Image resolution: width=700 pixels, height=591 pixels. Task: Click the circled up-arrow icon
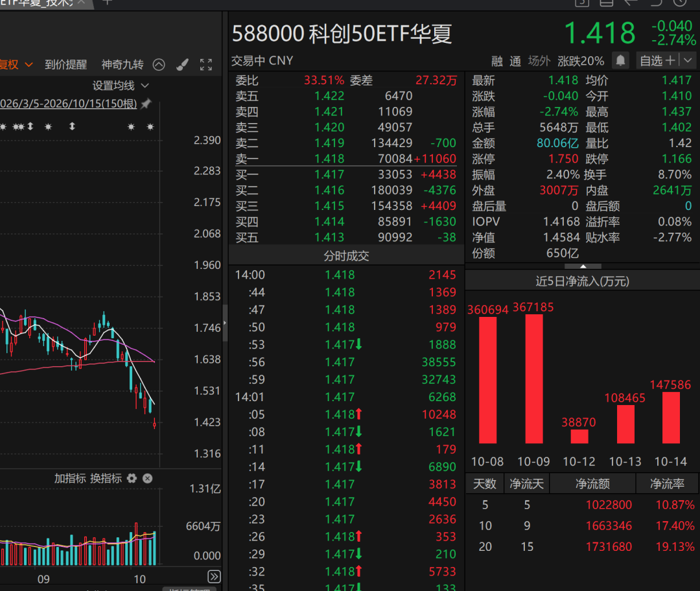[159, 65]
